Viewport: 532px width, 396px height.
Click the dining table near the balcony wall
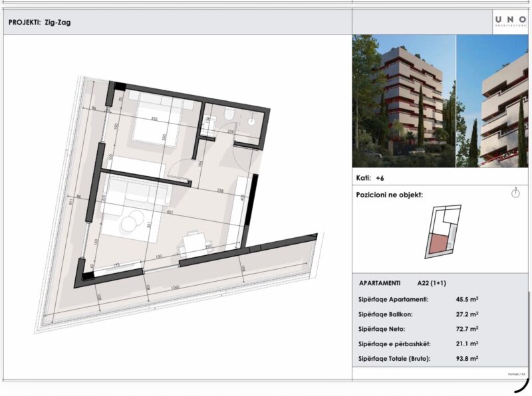tap(195, 245)
